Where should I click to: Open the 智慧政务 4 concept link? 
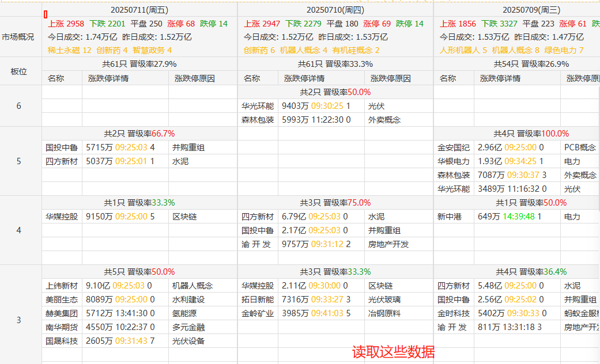pyautogui.click(x=152, y=50)
